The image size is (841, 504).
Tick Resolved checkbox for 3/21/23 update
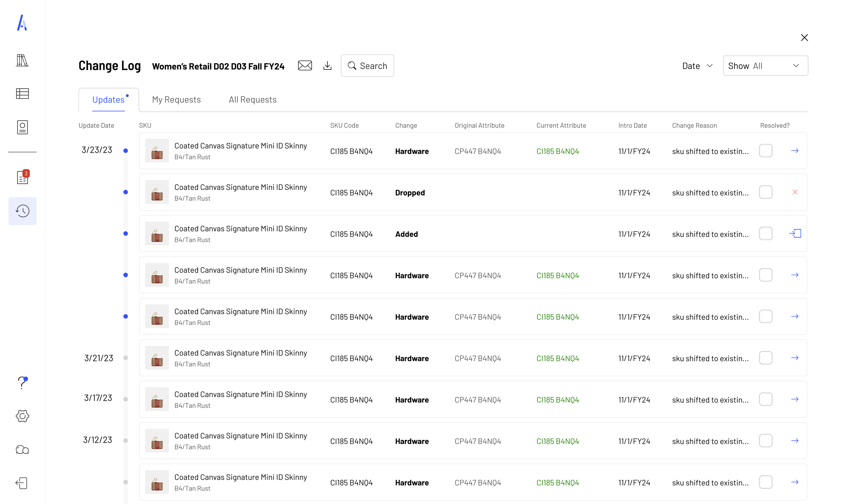pos(766,358)
